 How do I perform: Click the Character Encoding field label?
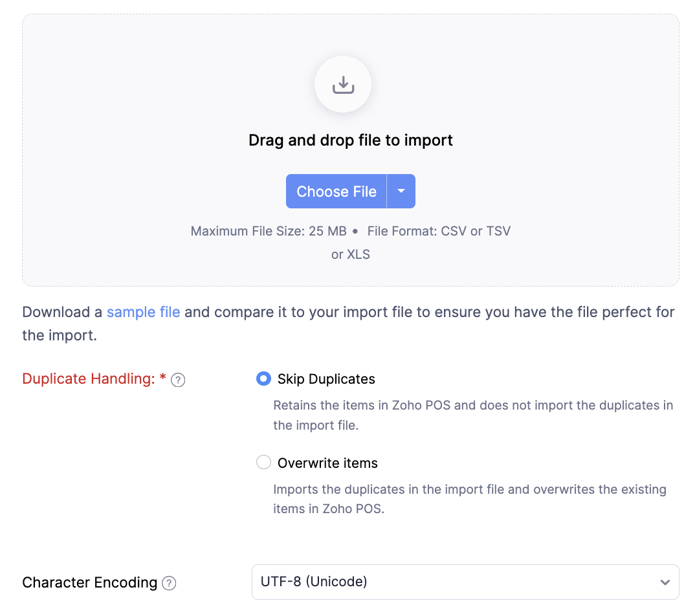(90, 582)
